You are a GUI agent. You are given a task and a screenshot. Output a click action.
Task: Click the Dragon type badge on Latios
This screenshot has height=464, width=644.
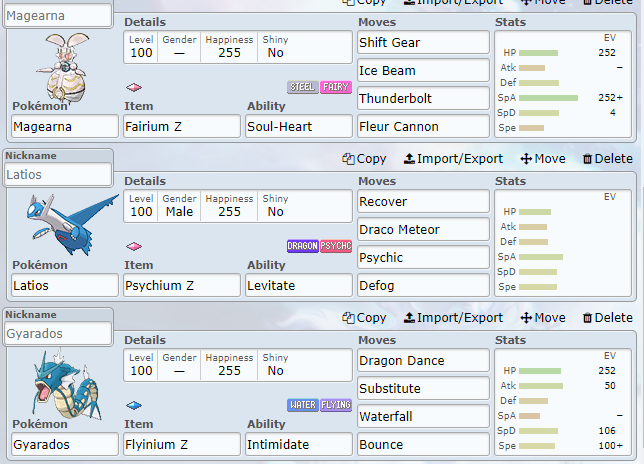click(x=302, y=246)
